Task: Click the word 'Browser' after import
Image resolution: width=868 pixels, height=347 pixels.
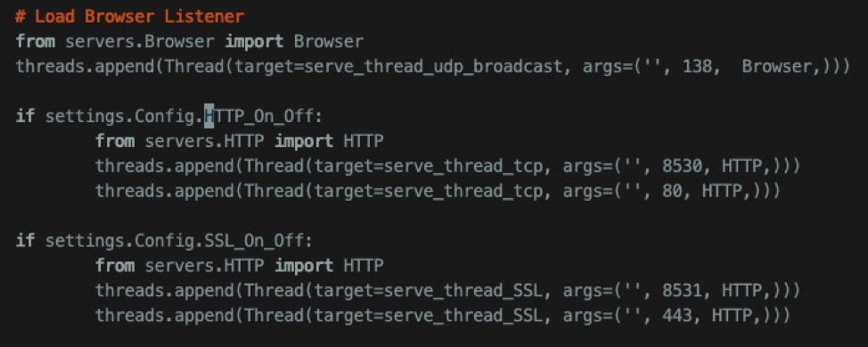Action: tap(329, 42)
